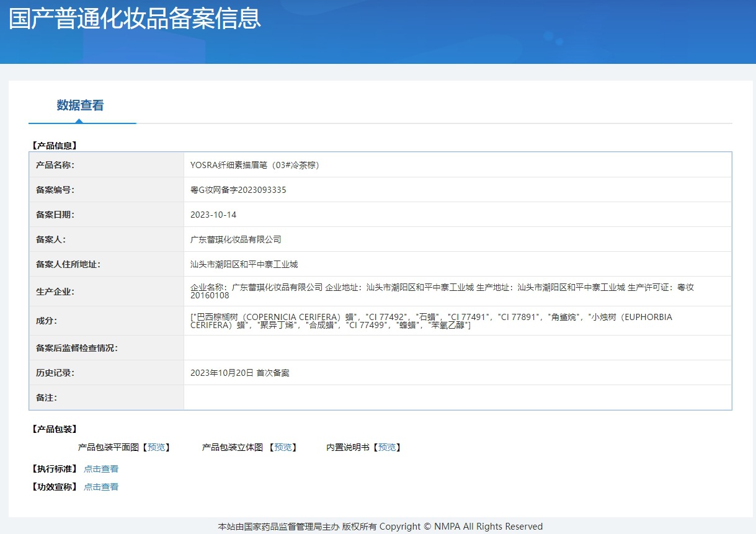Click the 历史记录 entry 2023年10月20日 首次备案
The width and height of the screenshot is (756, 534).
pos(239,373)
